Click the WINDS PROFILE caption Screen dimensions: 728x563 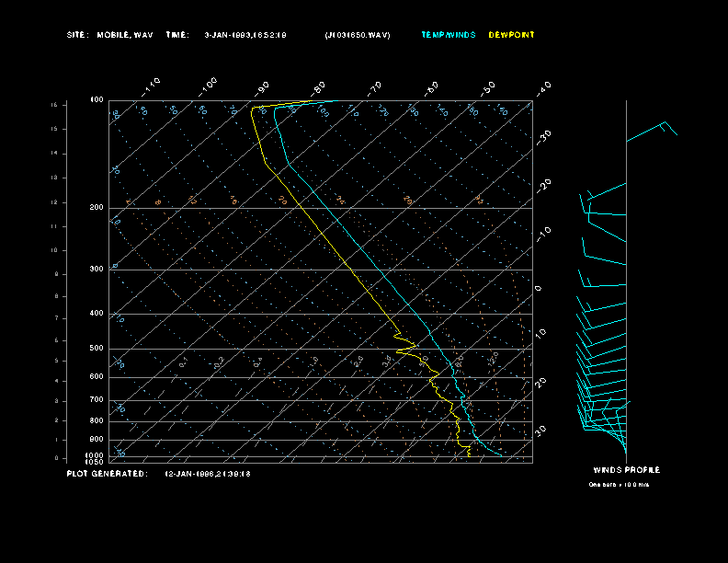click(x=626, y=470)
